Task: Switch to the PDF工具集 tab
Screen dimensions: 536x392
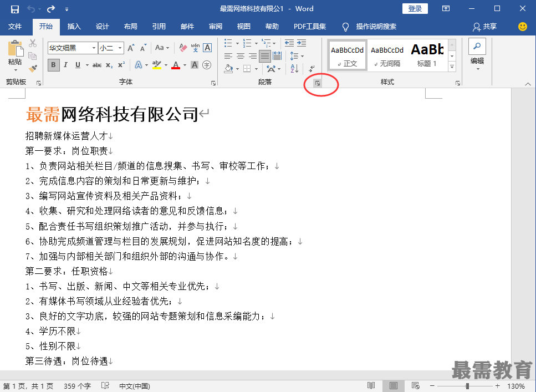Action: tap(310, 27)
